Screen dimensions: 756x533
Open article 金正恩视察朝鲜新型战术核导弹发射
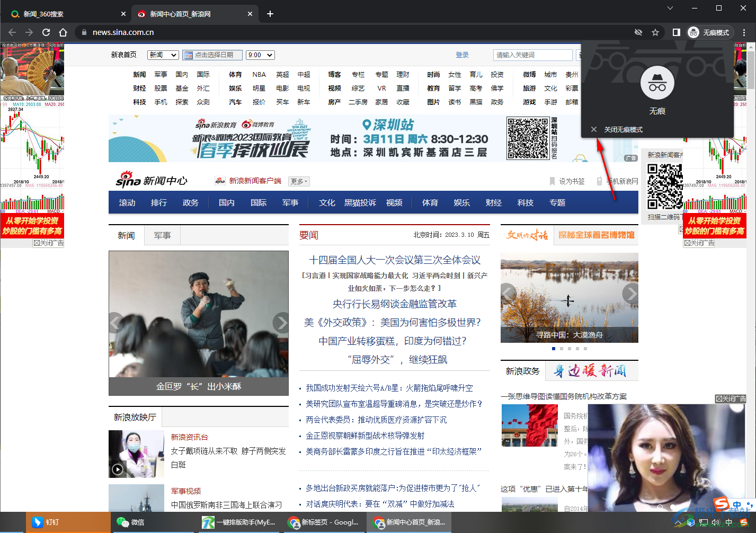pos(365,436)
